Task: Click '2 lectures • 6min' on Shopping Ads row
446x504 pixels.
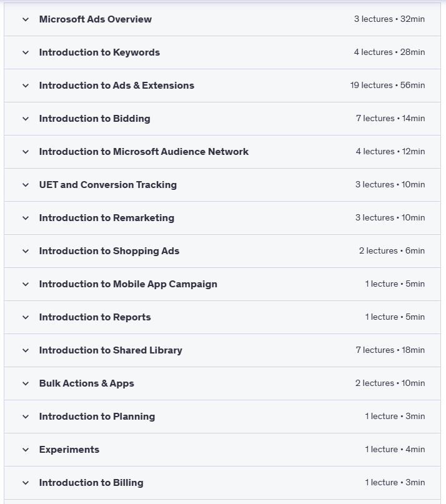Action: click(x=392, y=251)
